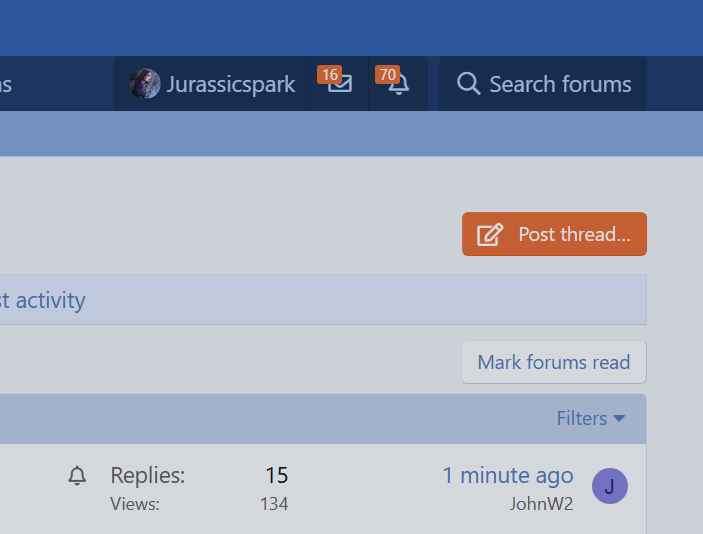Click the magnifying glass search icon
This screenshot has width=703, height=534.
point(468,84)
